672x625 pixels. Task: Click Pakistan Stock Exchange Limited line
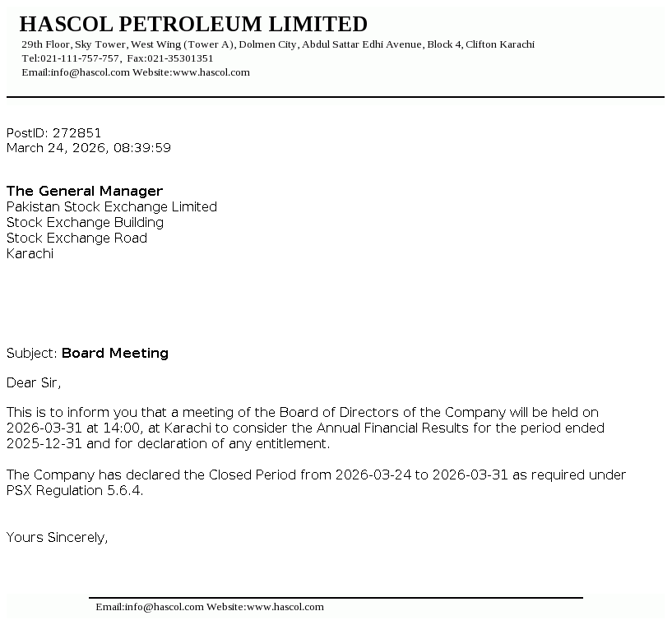[112, 206]
